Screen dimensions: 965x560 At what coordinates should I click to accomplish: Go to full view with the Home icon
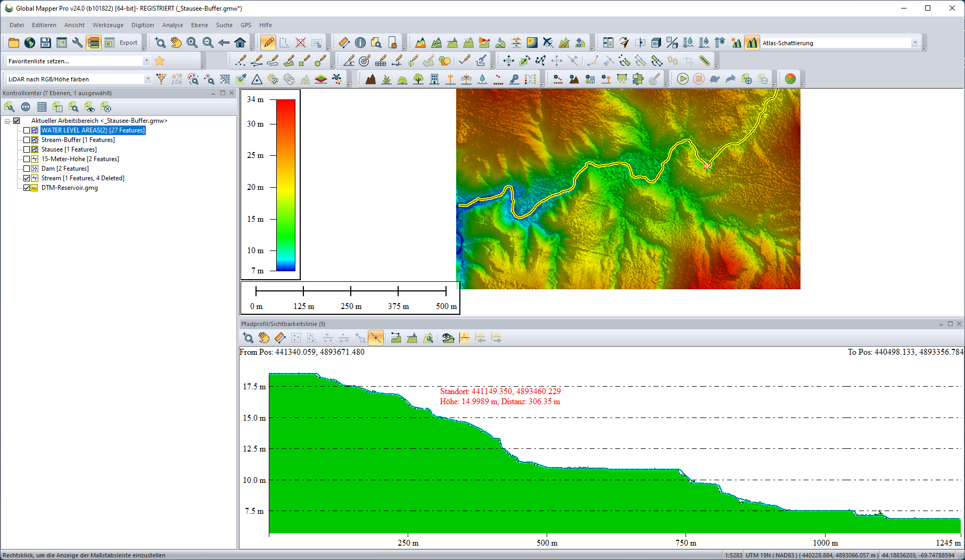click(240, 43)
